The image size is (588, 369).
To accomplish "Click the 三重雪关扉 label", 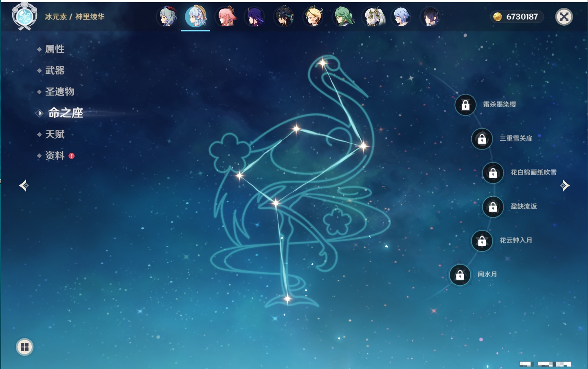I will tap(516, 138).
